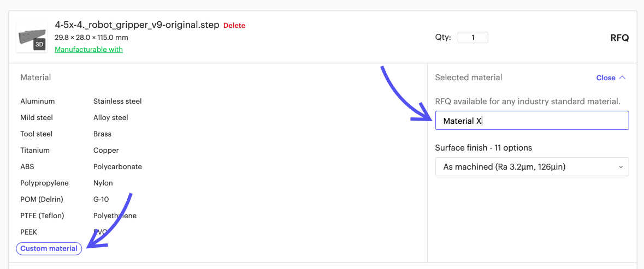Focus the Material X text field
644x269 pixels.
point(532,121)
